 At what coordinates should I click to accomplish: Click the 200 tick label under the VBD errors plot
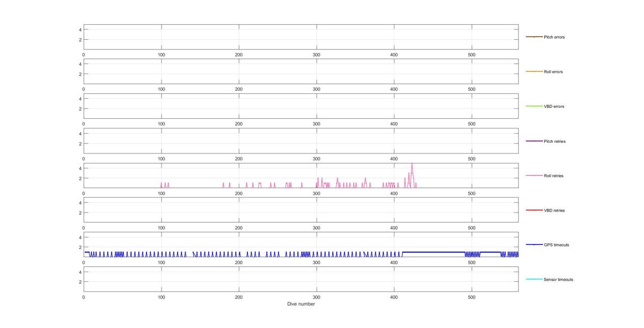tap(239, 124)
